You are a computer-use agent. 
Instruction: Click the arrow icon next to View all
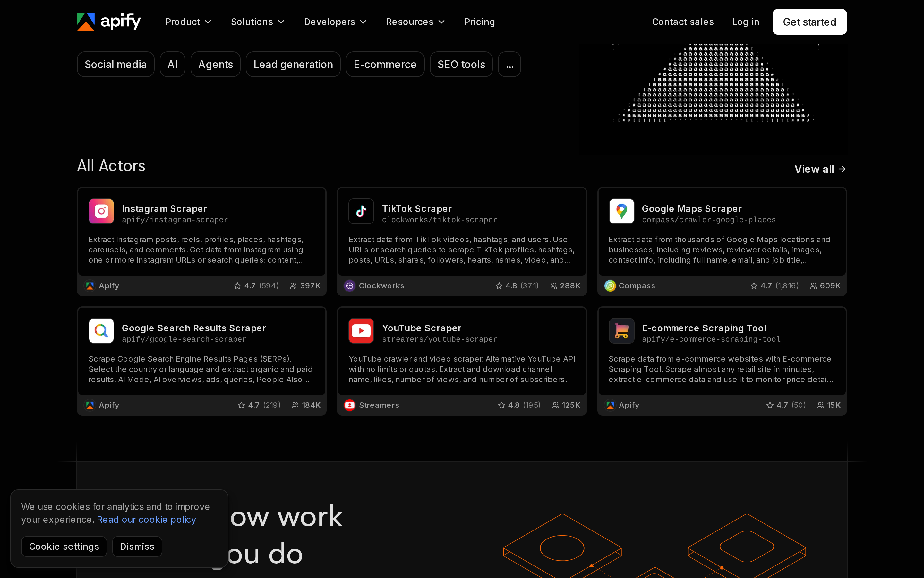842,169
